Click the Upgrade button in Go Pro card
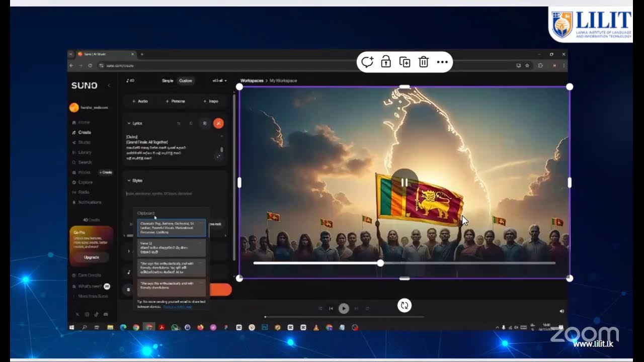 [x=91, y=257]
